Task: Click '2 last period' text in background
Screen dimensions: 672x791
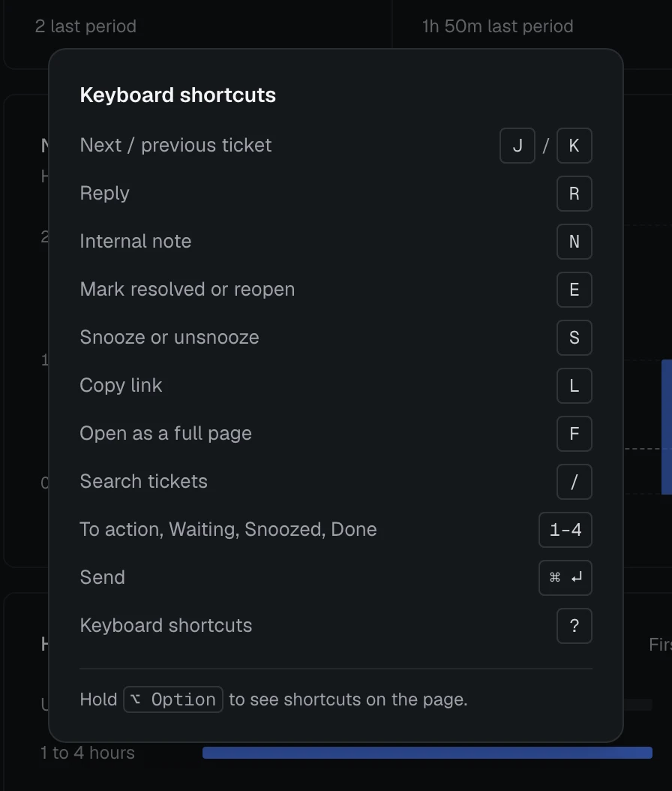Action: 85,26
